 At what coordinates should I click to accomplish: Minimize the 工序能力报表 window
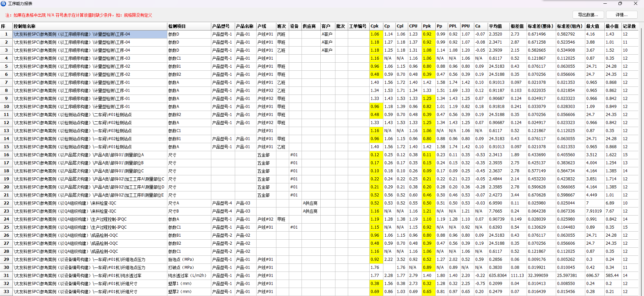tap(605, 3)
